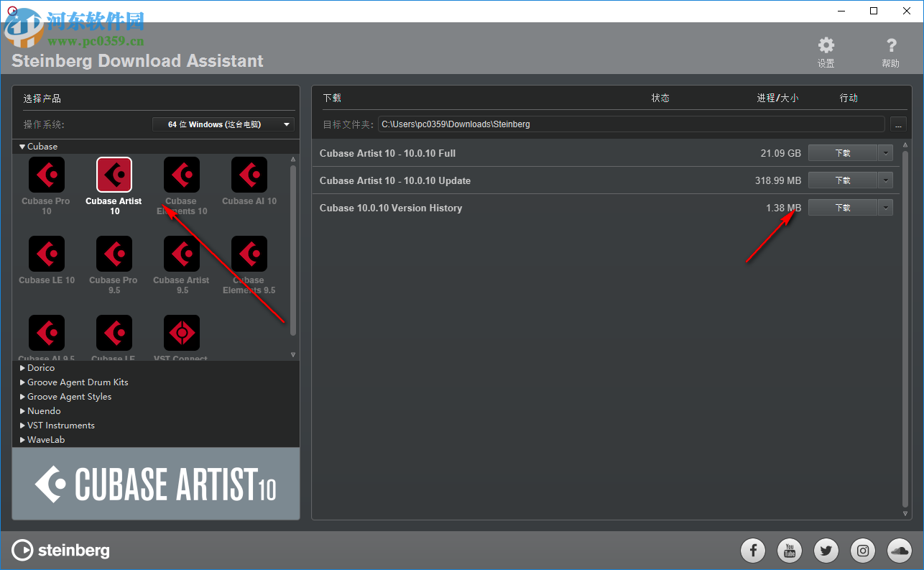This screenshot has width=924, height=570.
Task: Open Steinberg's Facebook page icon
Action: [x=752, y=551]
